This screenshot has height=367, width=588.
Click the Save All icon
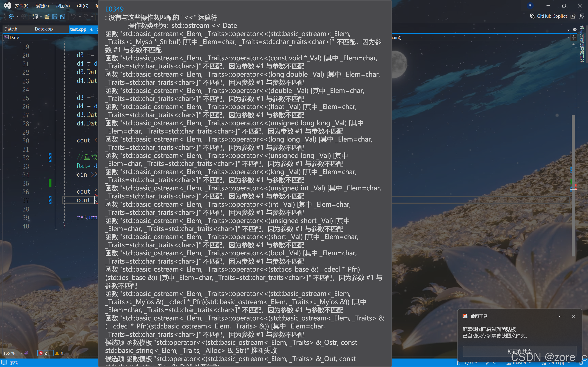tap(63, 16)
